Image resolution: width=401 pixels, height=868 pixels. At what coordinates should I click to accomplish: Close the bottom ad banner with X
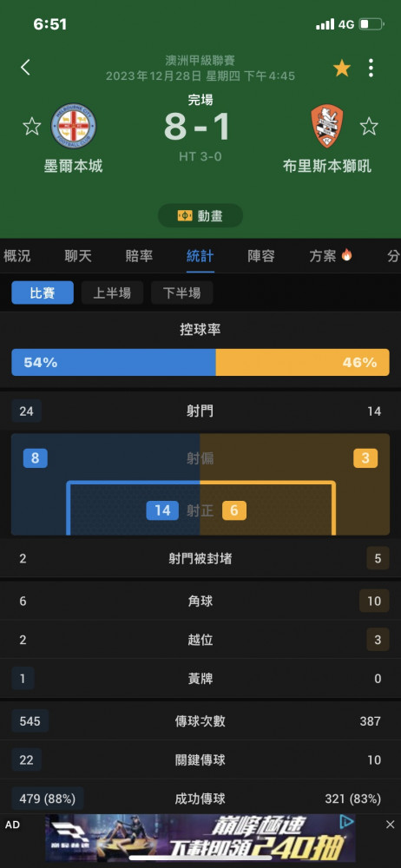(390, 825)
